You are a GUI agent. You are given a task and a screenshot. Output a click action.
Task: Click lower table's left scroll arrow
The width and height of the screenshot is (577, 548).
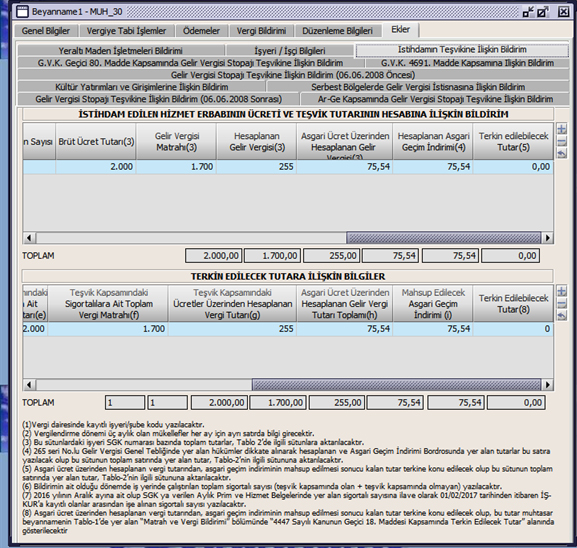29,385
